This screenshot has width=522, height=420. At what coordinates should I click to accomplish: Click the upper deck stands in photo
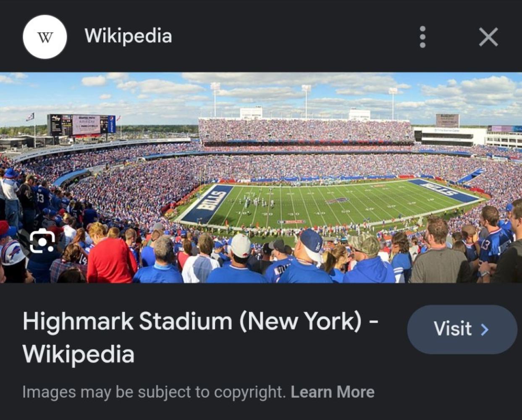(306, 130)
